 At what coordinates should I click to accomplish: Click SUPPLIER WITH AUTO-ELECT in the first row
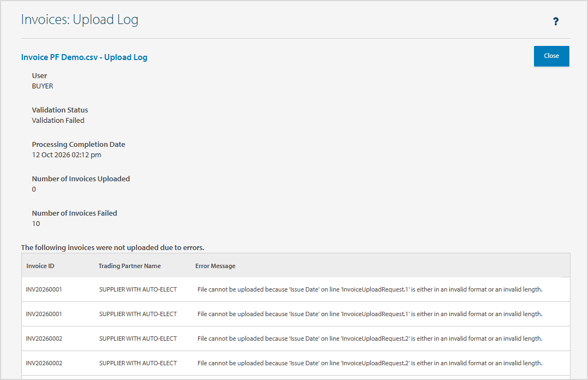click(138, 289)
